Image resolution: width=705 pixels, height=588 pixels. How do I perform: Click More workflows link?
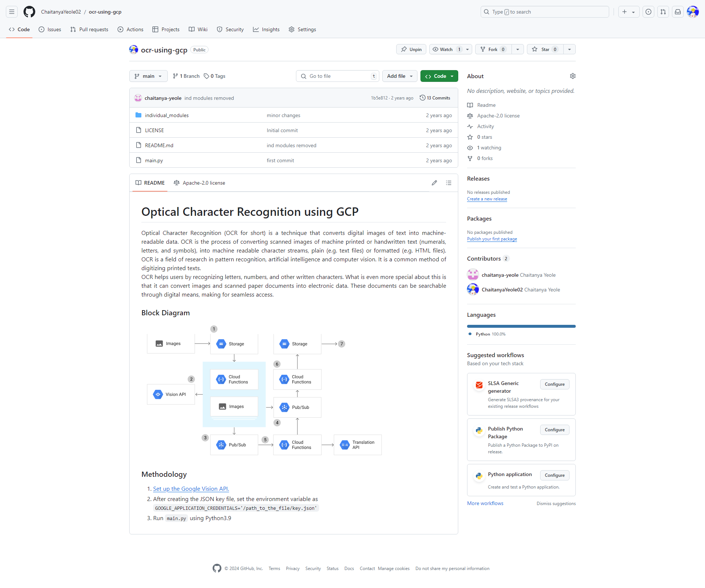point(485,503)
